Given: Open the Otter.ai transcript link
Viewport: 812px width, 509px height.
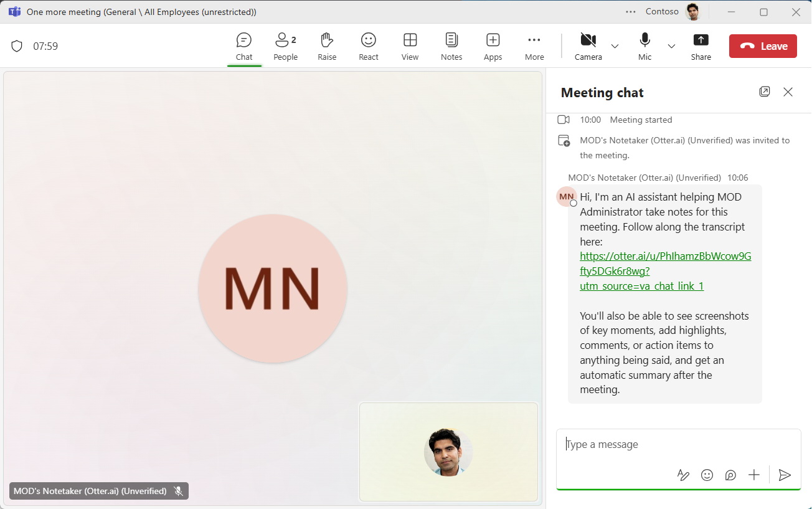Looking at the screenshot, I should [x=665, y=255].
